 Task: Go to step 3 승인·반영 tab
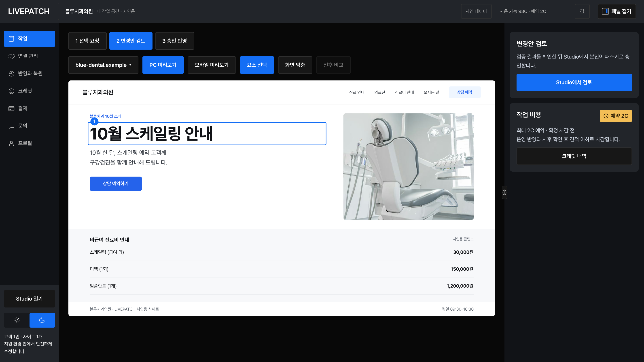click(174, 41)
